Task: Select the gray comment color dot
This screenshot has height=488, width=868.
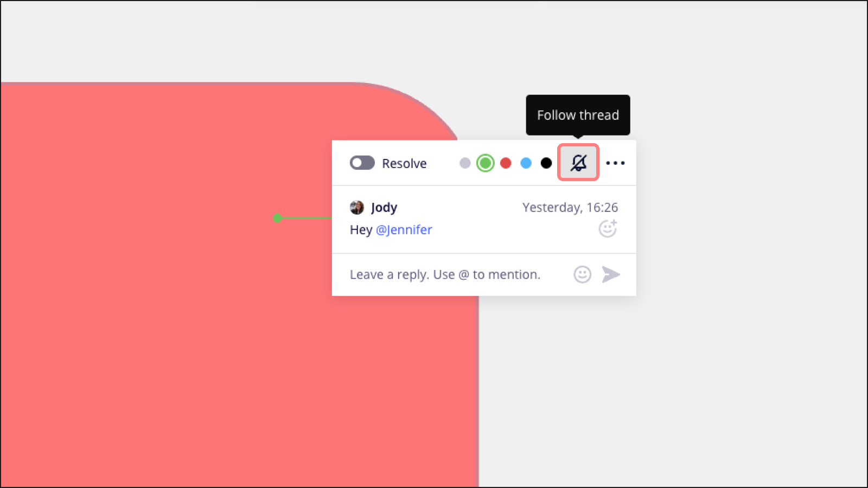Action: tap(465, 163)
